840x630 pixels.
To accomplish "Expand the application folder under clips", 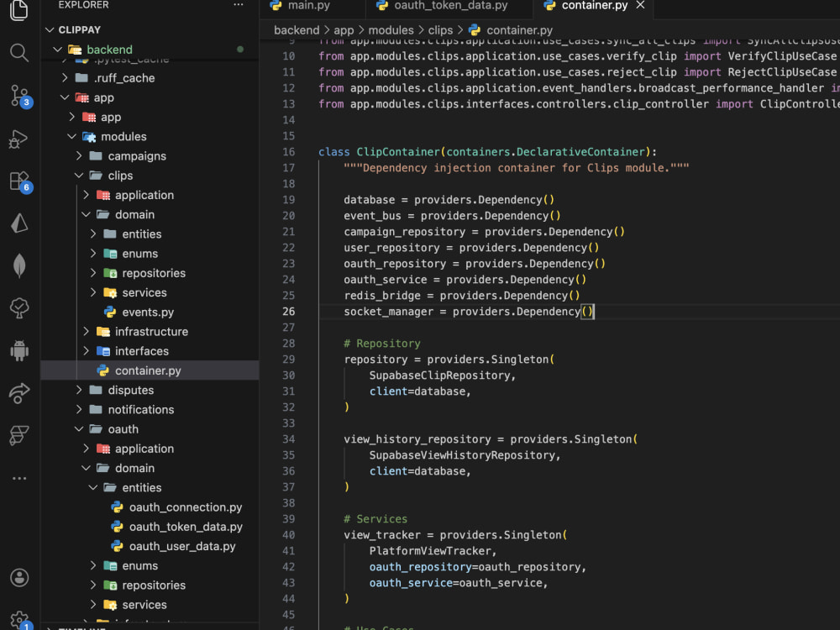I will tap(86, 195).
